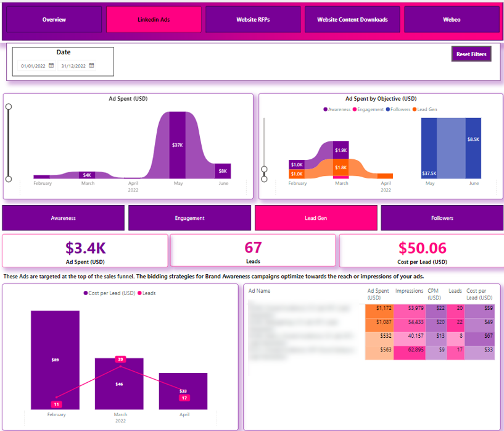Sort table by the CPM column header

(433, 291)
